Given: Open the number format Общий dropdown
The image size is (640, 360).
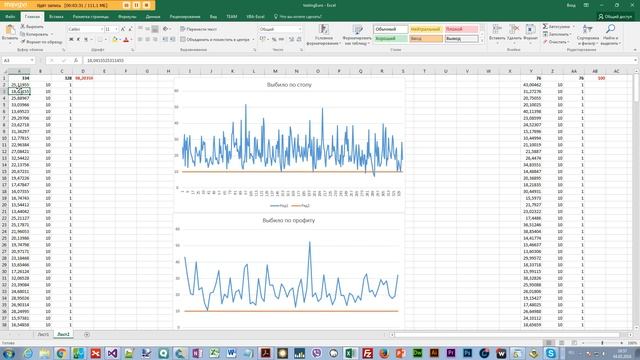Looking at the screenshot, I should pyautogui.click(x=300, y=29).
